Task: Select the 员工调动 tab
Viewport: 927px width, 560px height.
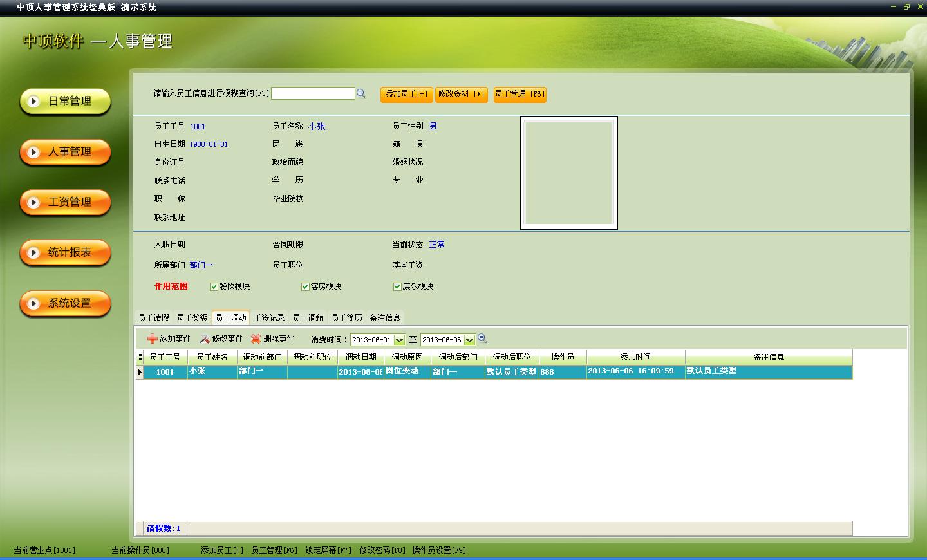Action: point(231,317)
